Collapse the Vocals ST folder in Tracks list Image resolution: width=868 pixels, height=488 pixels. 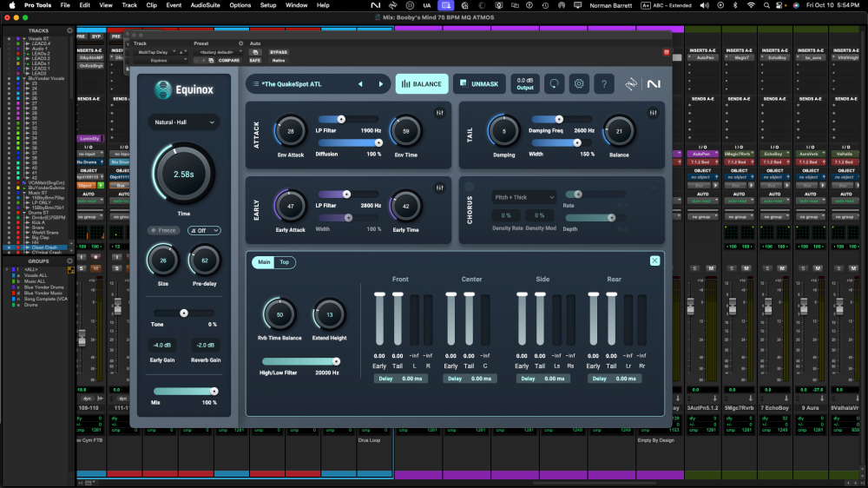click(23, 39)
